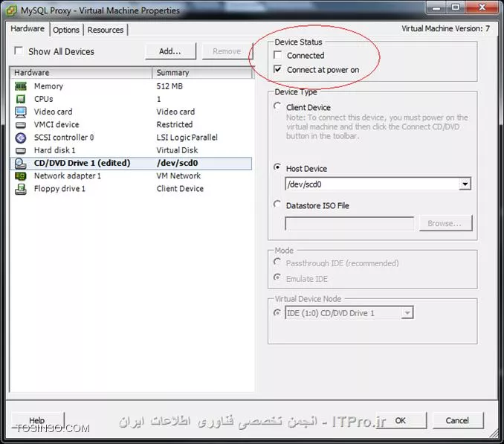504x444 pixels.
Task: Switch to the Resources tab
Action: pyautogui.click(x=106, y=30)
